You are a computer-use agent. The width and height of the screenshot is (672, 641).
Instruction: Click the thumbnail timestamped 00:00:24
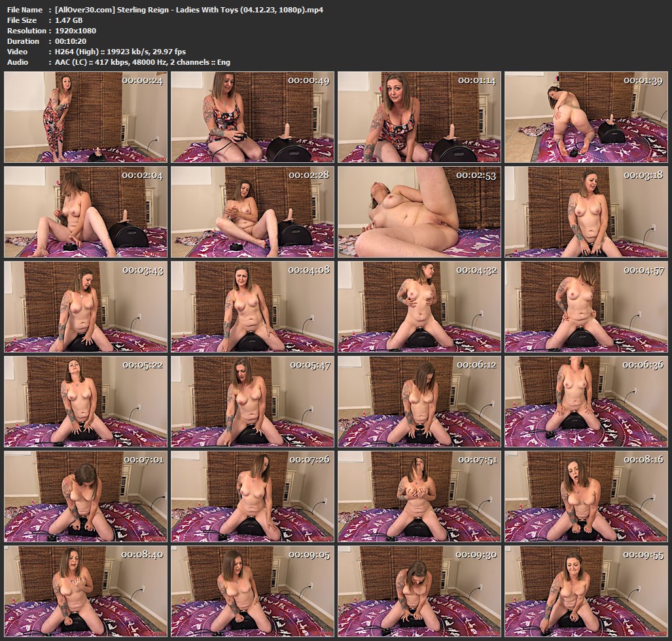point(86,117)
